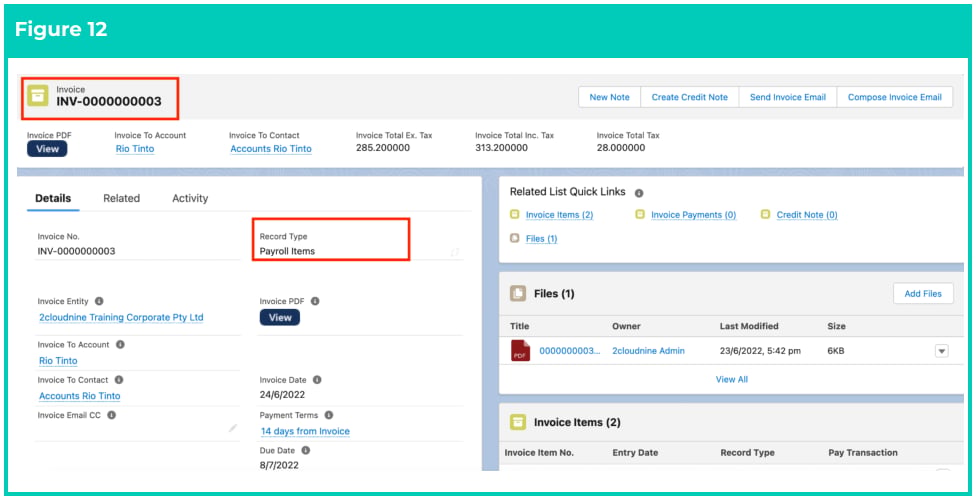Click the Files quick link icon
Image resolution: width=976 pixels, height=500 pixels.
[x=514, y=238]
